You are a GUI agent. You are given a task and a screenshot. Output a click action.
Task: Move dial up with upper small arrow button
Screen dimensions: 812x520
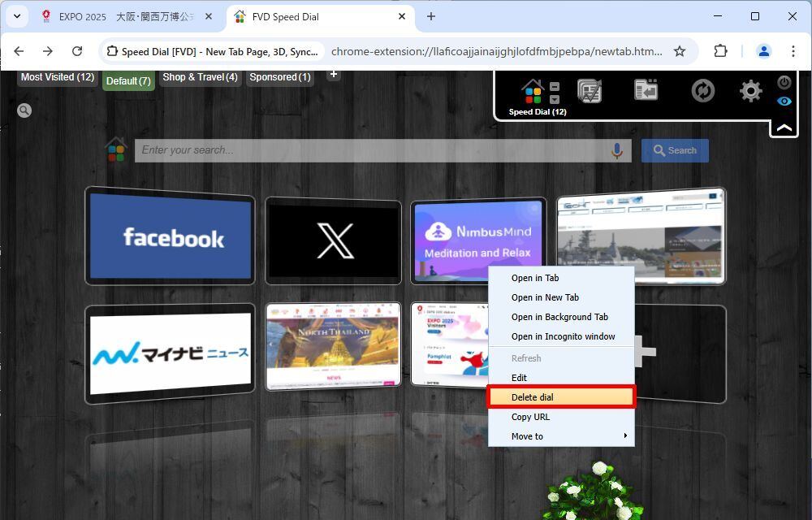click(555, 86)
